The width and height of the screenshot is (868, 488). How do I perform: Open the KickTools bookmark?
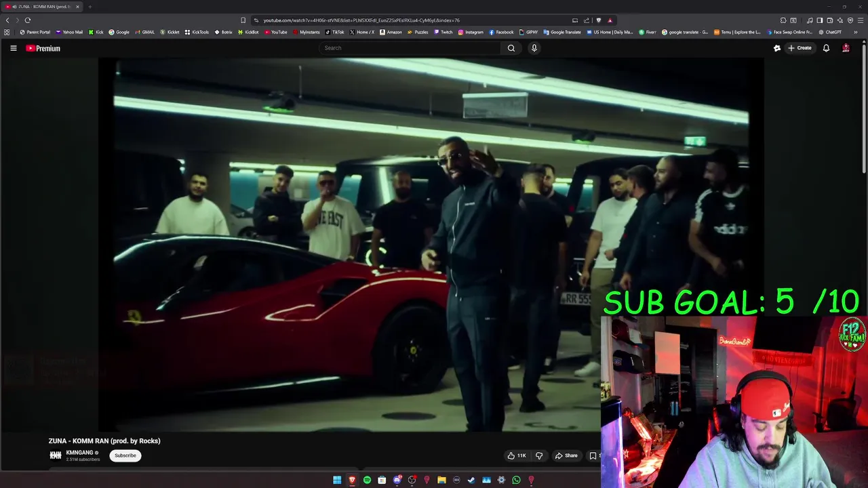197,32
